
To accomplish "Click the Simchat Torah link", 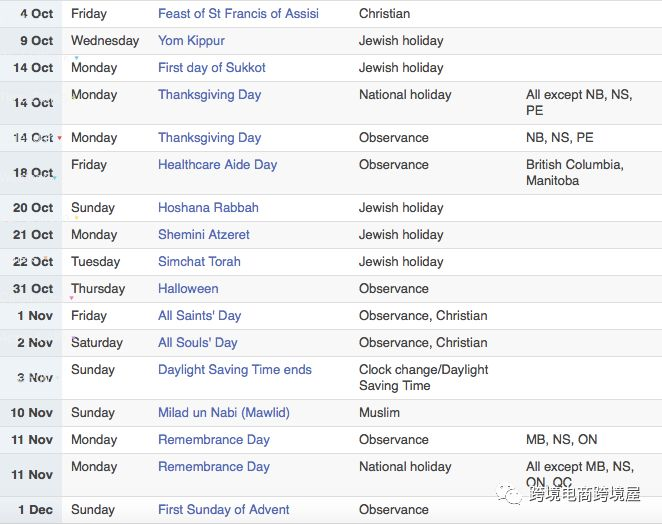I will pos(199,262).
